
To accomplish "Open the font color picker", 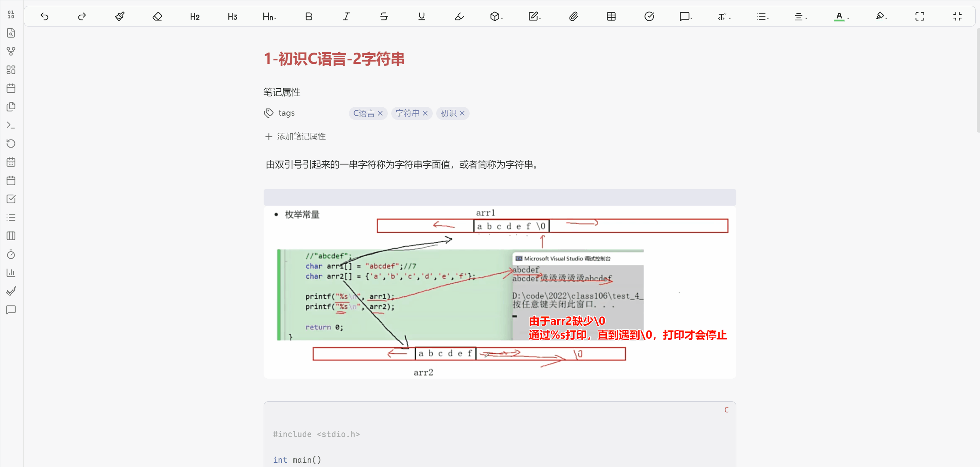I will (841, 17).
